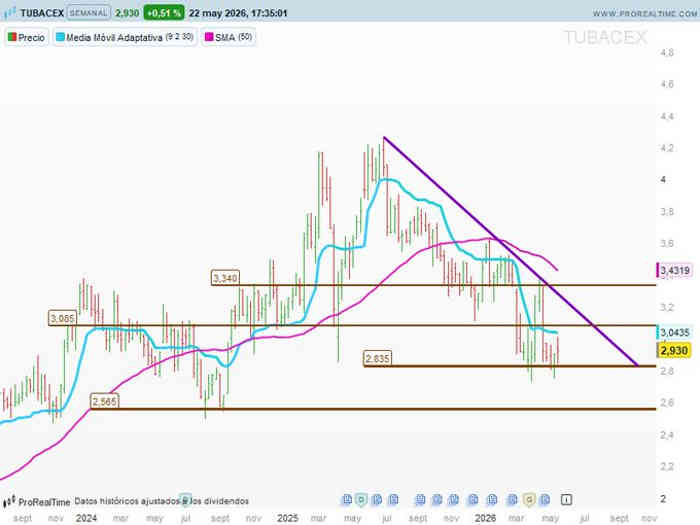This screenshot has height=525, width=700.
Task: Click the magenta SMA color swatch
Action: [x=208, y=38]
